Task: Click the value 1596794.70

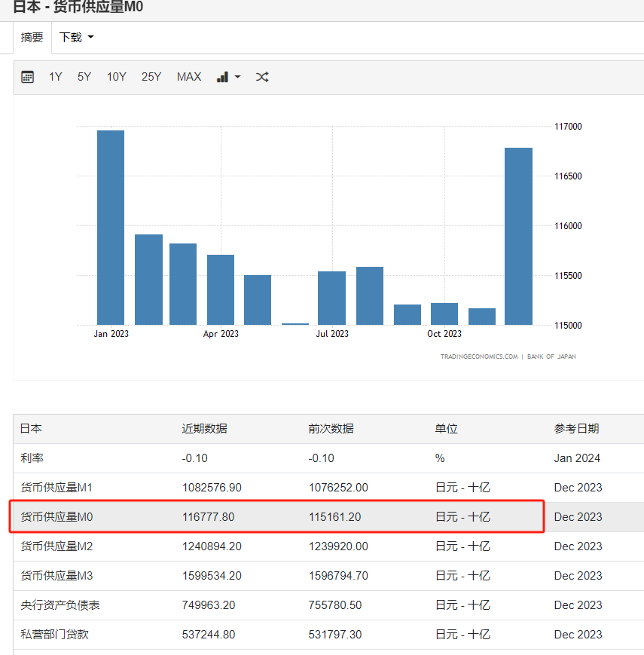Action: point(338,576)
